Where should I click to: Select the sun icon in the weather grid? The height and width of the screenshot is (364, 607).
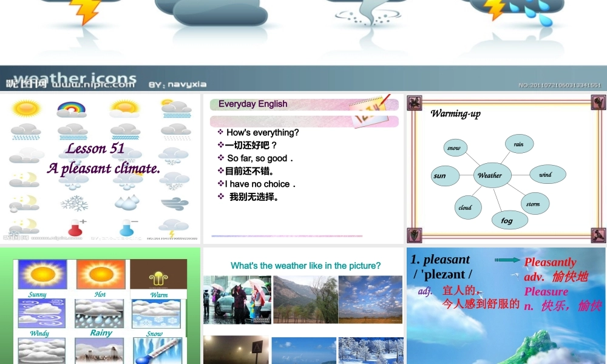[x=24, y=109]
